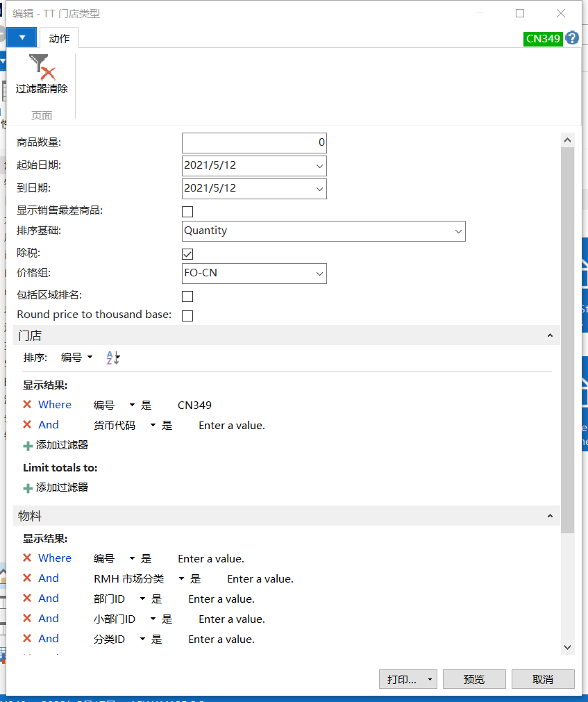Image resolution: width=588 pixels, height=702 pixels.
Task: Toggle 显示销售最差商品 checkbox
Action: pos(187,211)
